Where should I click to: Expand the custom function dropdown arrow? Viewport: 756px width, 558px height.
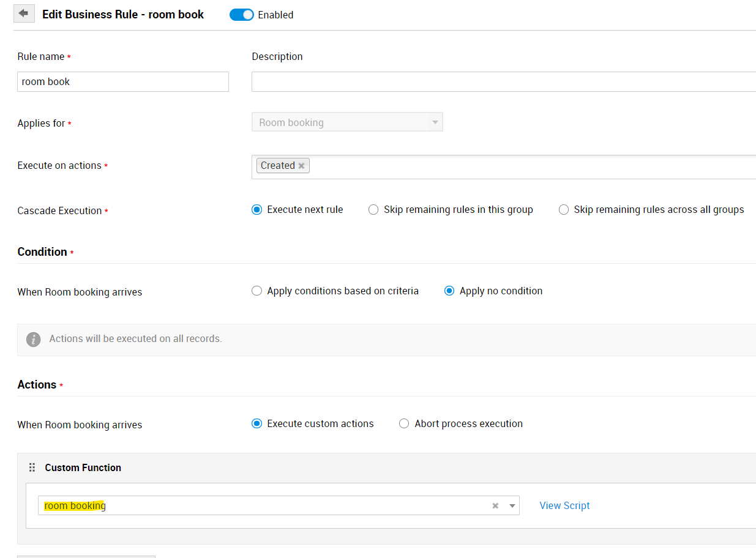coord(512,506)
